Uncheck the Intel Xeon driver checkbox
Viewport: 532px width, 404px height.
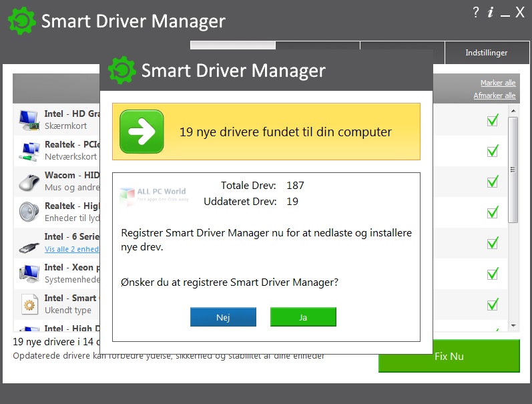pos(493,273)
